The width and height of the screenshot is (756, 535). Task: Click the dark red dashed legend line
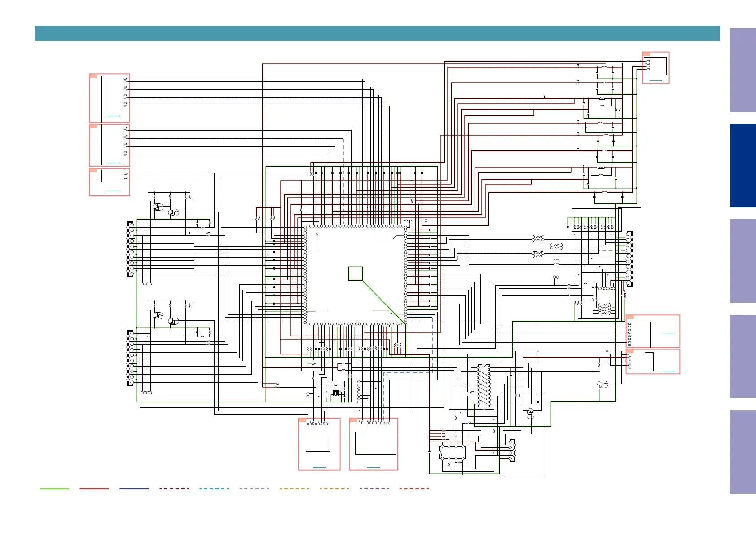pyautogui.click(x=174, y=488)
